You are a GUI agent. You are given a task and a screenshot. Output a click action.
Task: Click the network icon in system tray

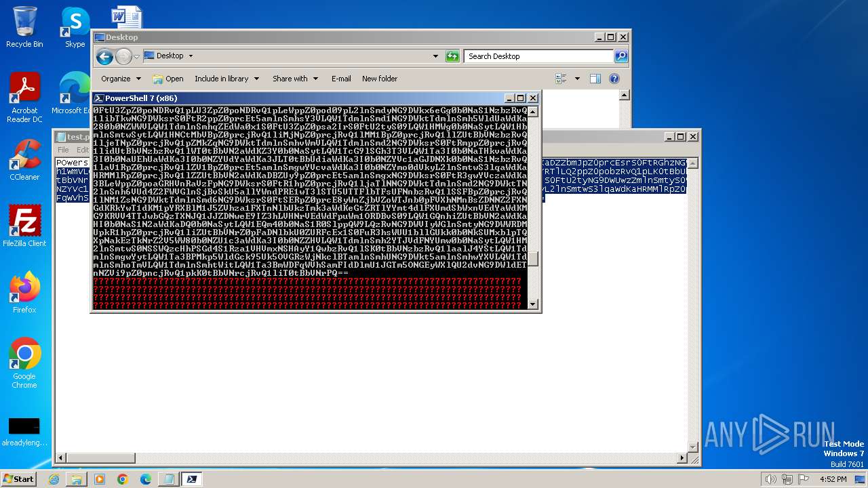coord(787,479)
